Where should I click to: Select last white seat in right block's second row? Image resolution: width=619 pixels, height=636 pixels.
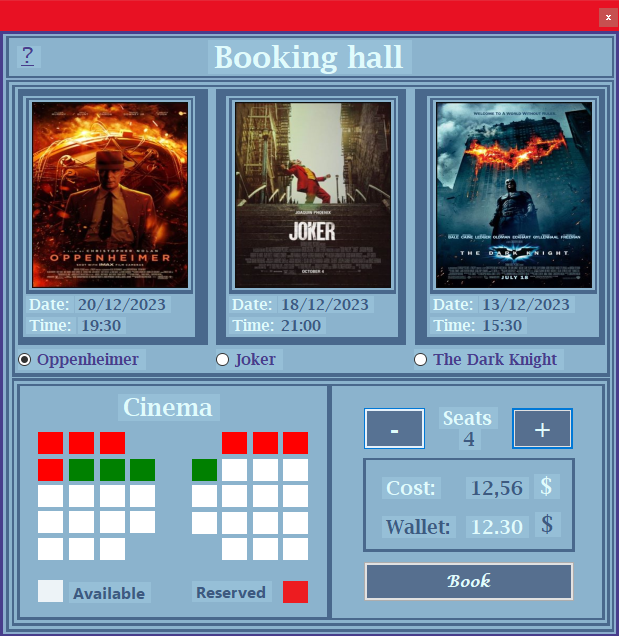pos(295,470)
